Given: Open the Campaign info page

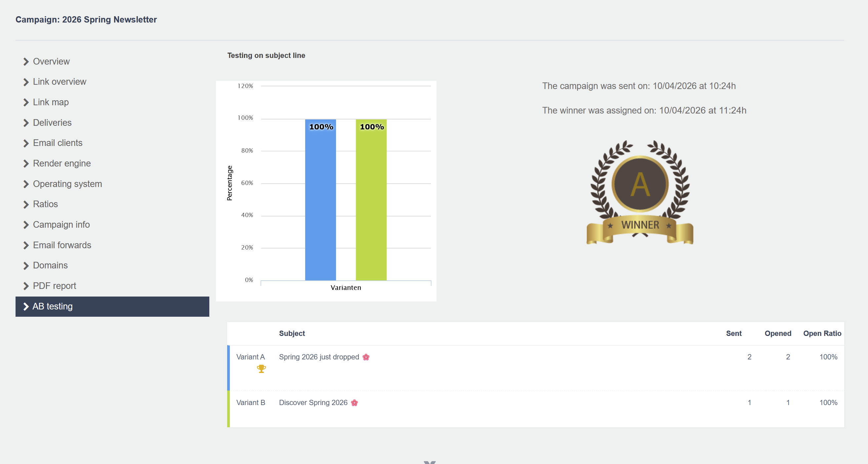Looking at the screenshot, I should (x=61, y=225).
